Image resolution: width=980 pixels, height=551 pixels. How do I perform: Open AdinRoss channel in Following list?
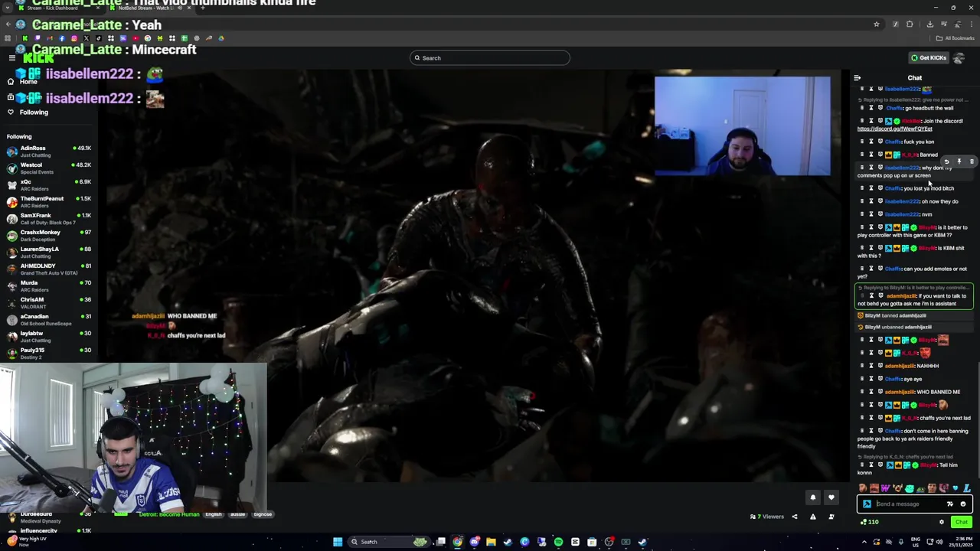click(49, 152)
